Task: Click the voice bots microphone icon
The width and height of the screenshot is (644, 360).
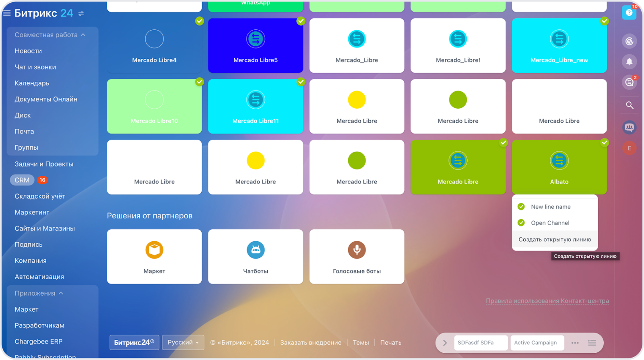Action: point(357,250)
